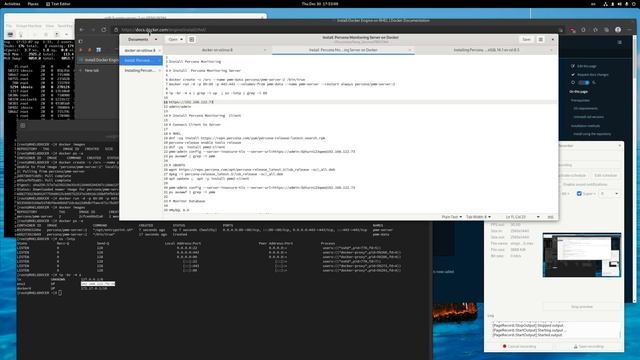The width and height of the screenshot is (640, 360).
Task: Open the hotkey key dropdown in recorder
Action: click(609, 193)
